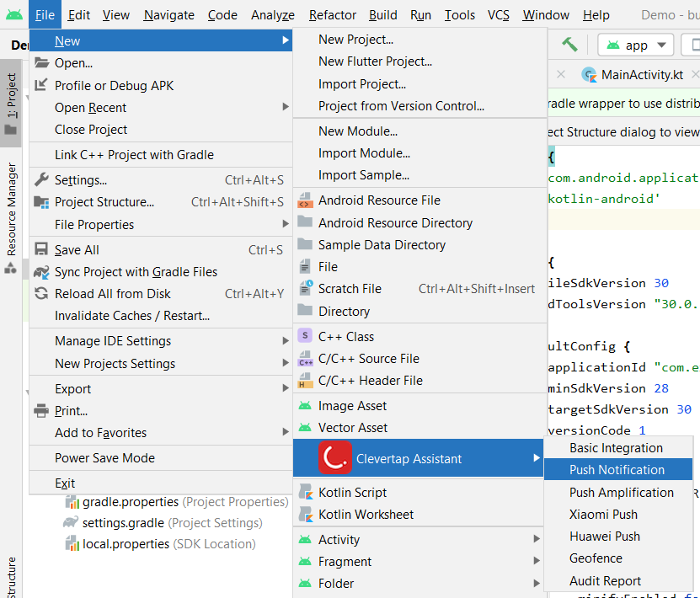Click the red Clevertap logo icon

point(335,457)
